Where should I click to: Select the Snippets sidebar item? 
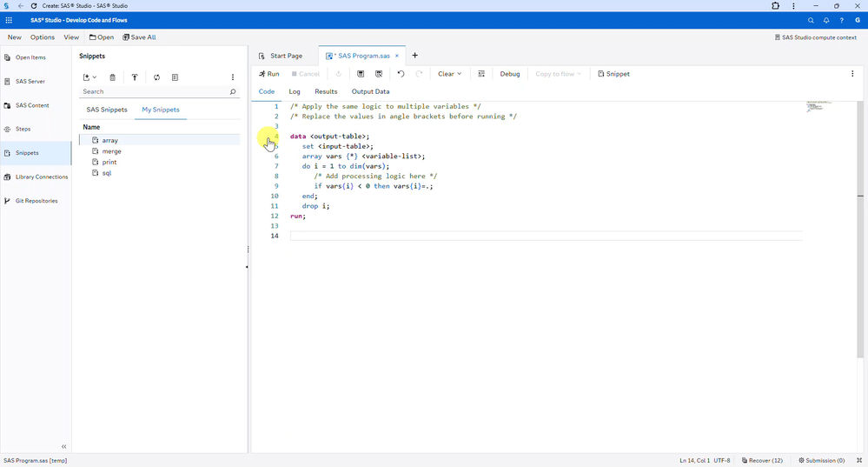[x=36, y=153]
